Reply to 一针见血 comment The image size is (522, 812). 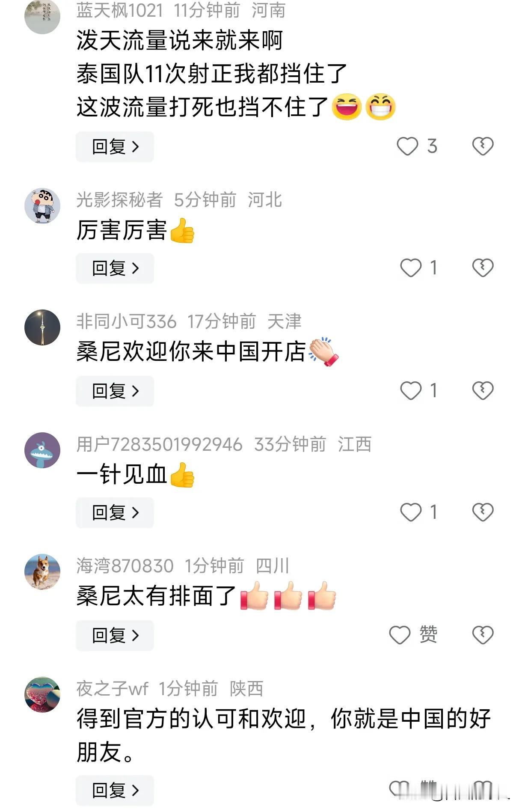tap(115, 512)
